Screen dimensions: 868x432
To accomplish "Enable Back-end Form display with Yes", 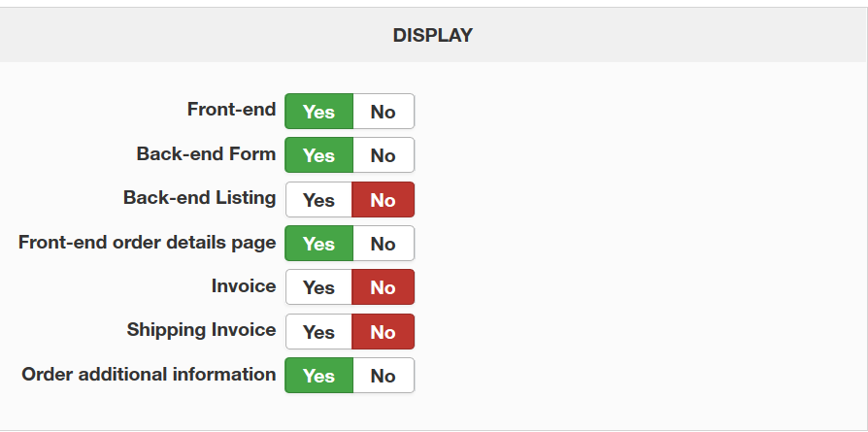I will coord(318,155).
